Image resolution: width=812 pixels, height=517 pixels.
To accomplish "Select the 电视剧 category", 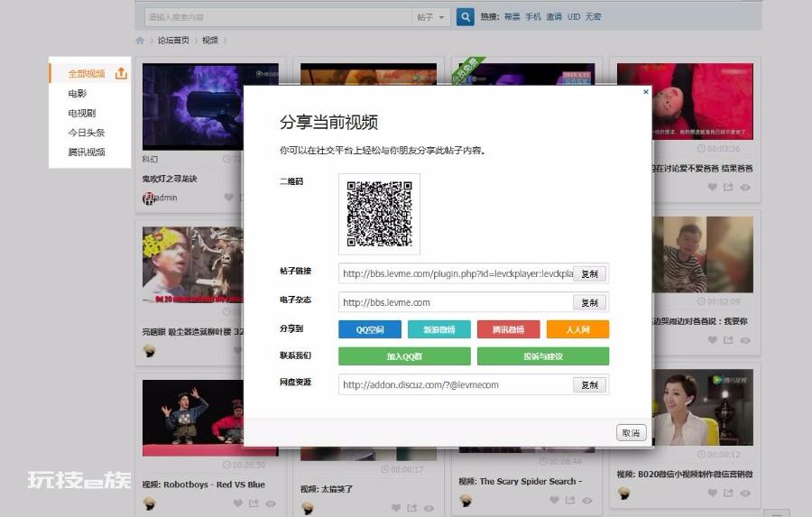I will click(x=82, y=113).
